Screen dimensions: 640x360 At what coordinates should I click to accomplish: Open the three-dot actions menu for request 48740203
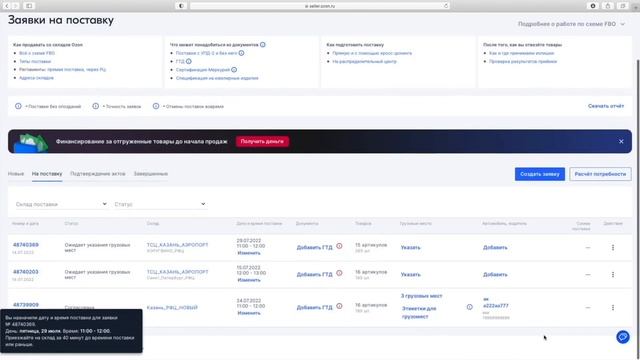coord(613,275)
